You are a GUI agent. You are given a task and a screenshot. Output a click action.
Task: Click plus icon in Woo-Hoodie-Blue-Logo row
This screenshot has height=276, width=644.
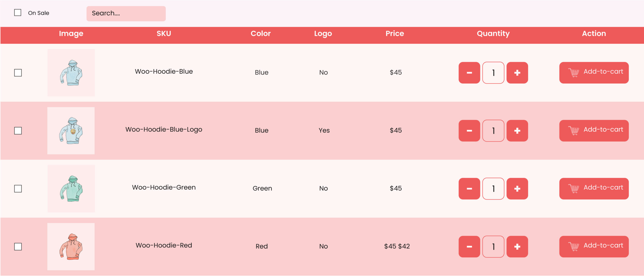pos(517,131)
